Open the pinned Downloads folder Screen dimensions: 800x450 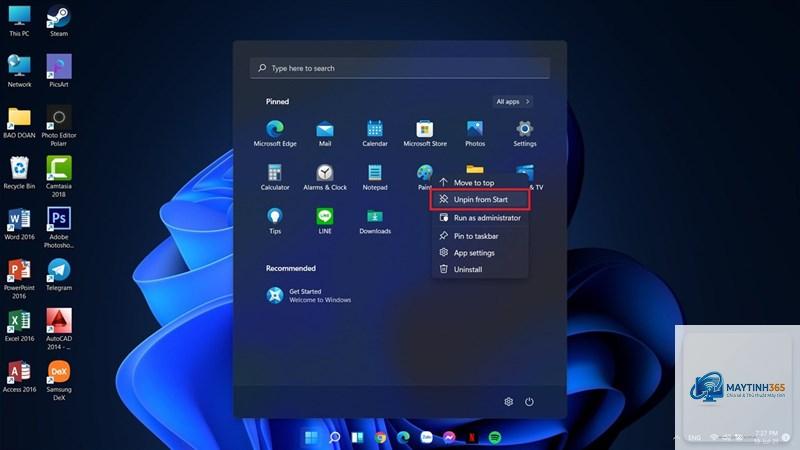374,221
